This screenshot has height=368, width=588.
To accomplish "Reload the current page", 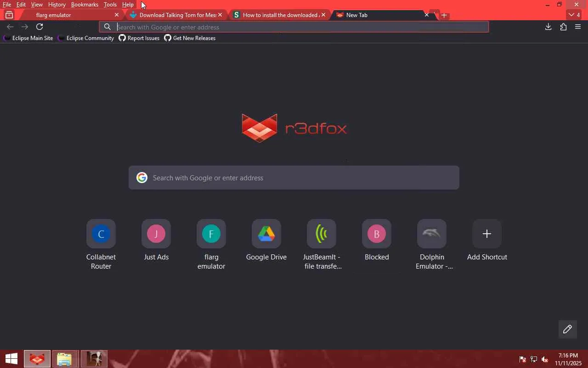I will click(40, 27).
